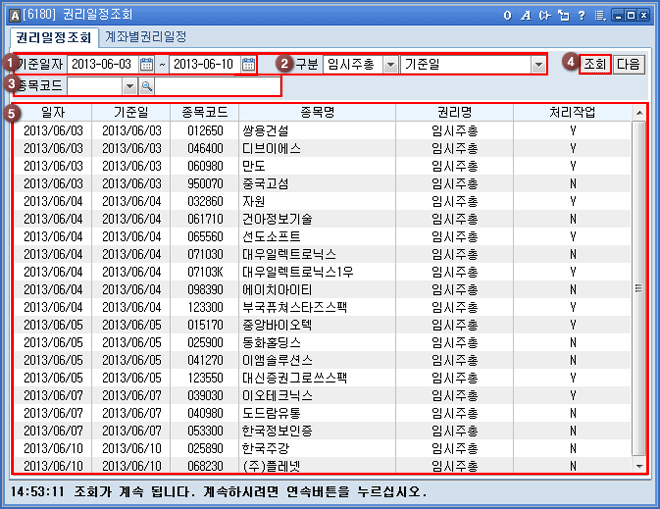Expand the 기준일 dropdown list
660x509 pixels.
click(x=539, y=65)
